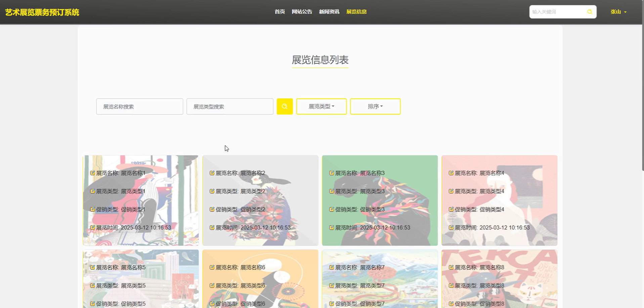Click the edit icon before 促销类型4
Image resolution: width=644 pixels, height=308 pixels.
(451, 209)
